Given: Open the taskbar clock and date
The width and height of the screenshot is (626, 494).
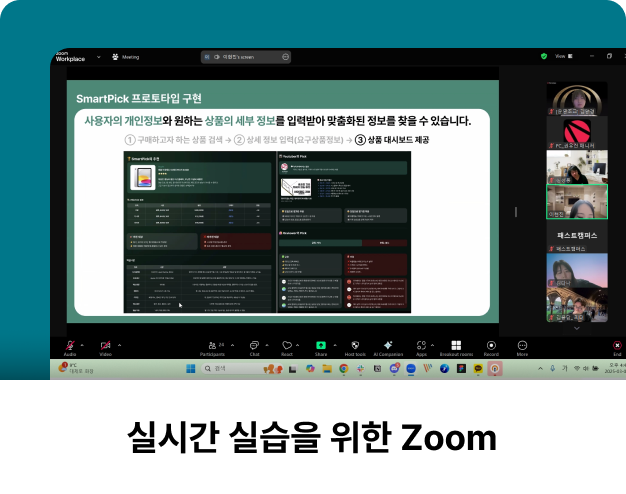Looking at the screenshot, I should [x=615, y=368].
